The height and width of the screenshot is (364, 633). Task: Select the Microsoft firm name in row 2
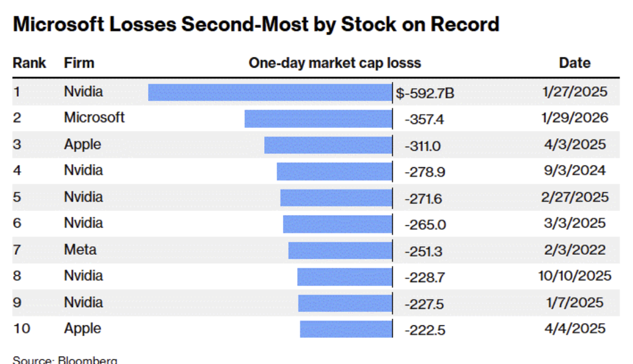coord(94,118)
